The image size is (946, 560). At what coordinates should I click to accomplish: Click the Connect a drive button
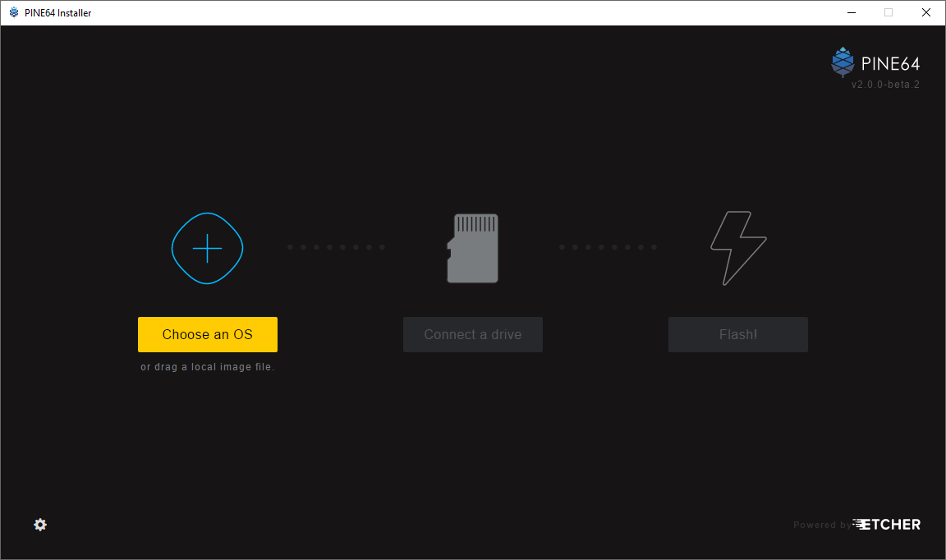(473, 334)
